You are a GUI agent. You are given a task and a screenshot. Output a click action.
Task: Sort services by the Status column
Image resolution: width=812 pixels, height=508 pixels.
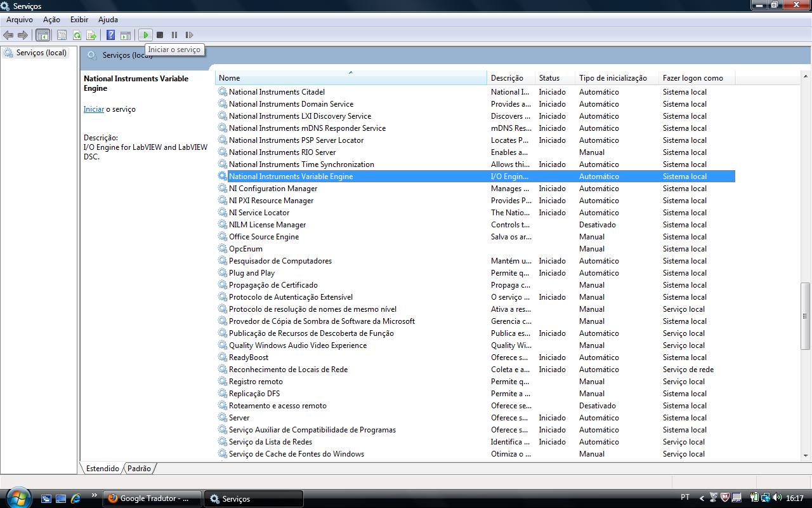[x=549, y=77]
